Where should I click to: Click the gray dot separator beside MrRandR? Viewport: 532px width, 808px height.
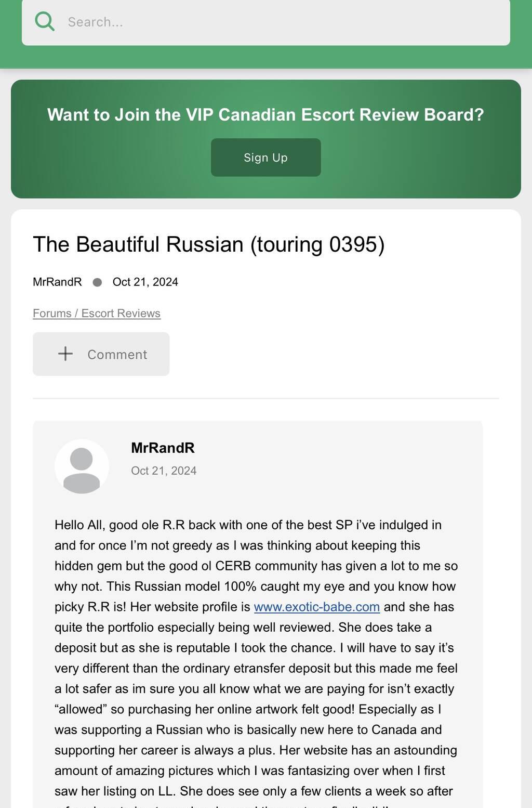[x=97, y=282]
